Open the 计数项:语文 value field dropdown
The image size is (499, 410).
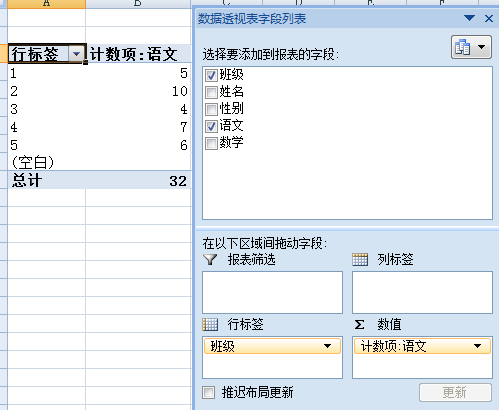477,346
